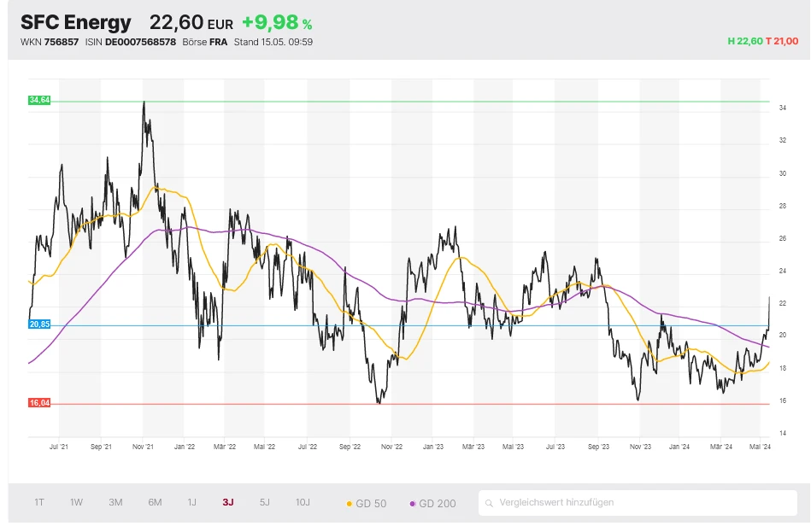
Task: Click the Nov '21 axis label
Action: [x=143, y=446]
